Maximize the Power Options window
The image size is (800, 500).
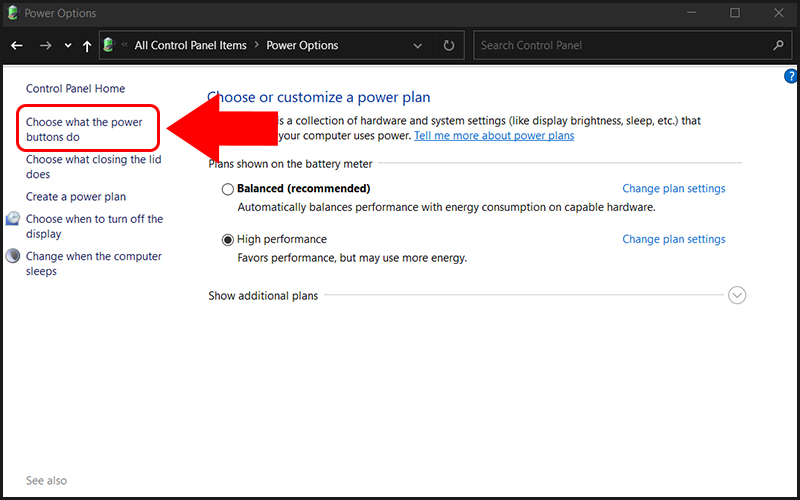(x=735, y=13)
